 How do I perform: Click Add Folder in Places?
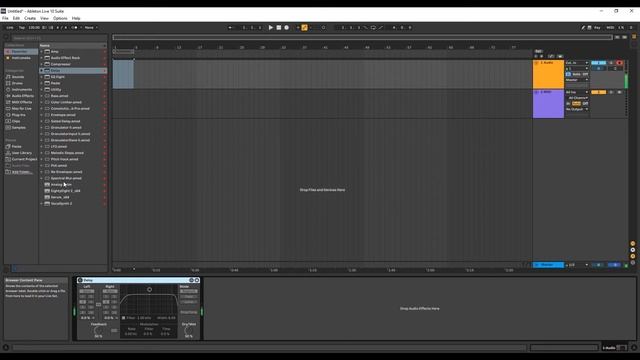click(21, 172)
